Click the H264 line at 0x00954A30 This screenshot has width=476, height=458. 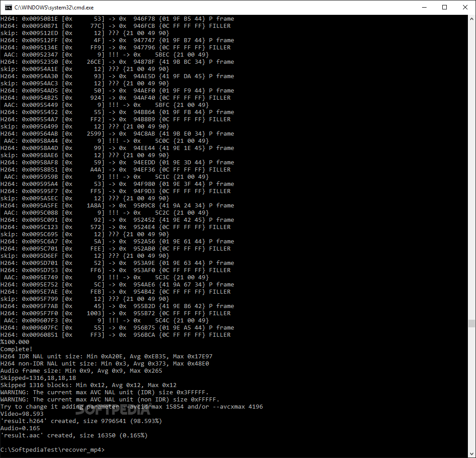pyautogui.click(x=117, y=76)
